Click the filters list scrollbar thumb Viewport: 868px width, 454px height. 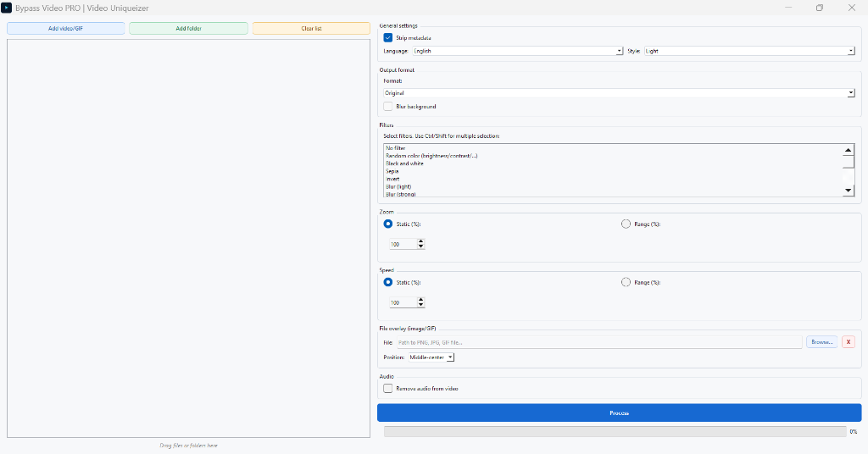pyautogui.click(x=848, y=162)
